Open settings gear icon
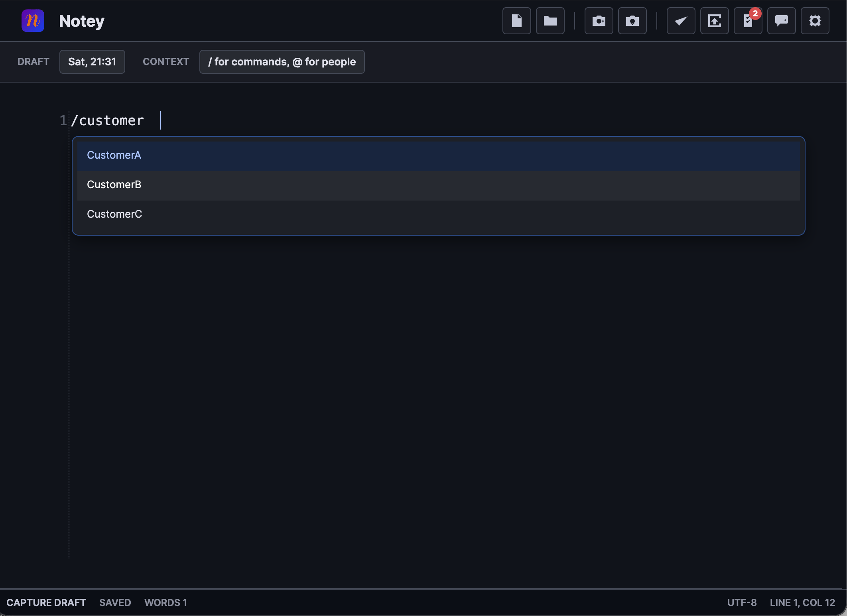847x616 pixels. coord(815,21)
